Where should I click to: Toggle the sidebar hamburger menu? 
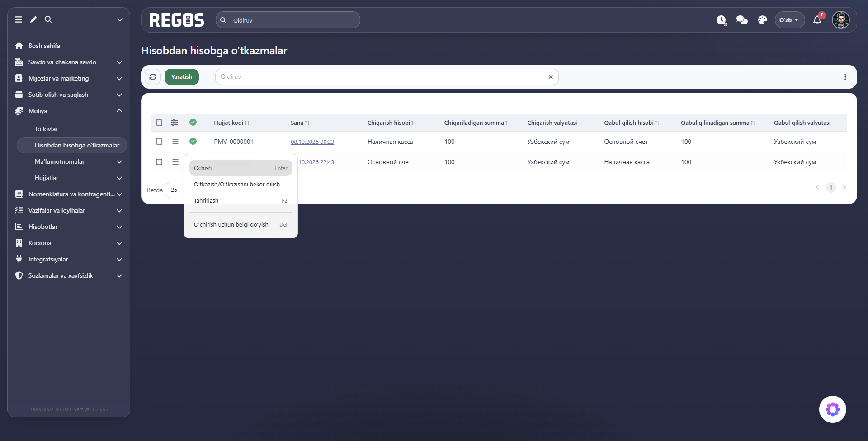(19, 19)
